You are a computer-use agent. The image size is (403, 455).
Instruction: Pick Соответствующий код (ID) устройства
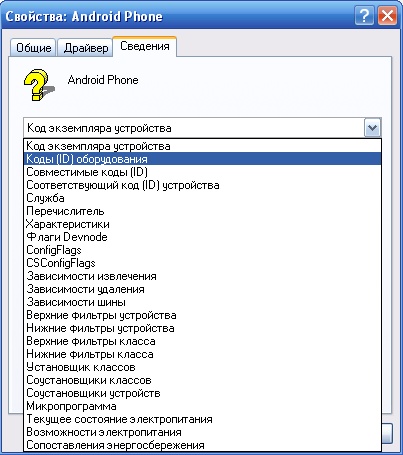point(203,185)
